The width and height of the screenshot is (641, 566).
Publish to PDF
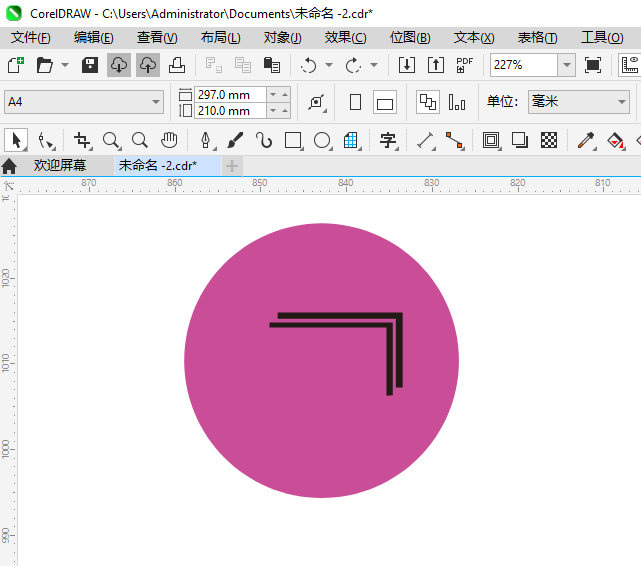point(464,65)
